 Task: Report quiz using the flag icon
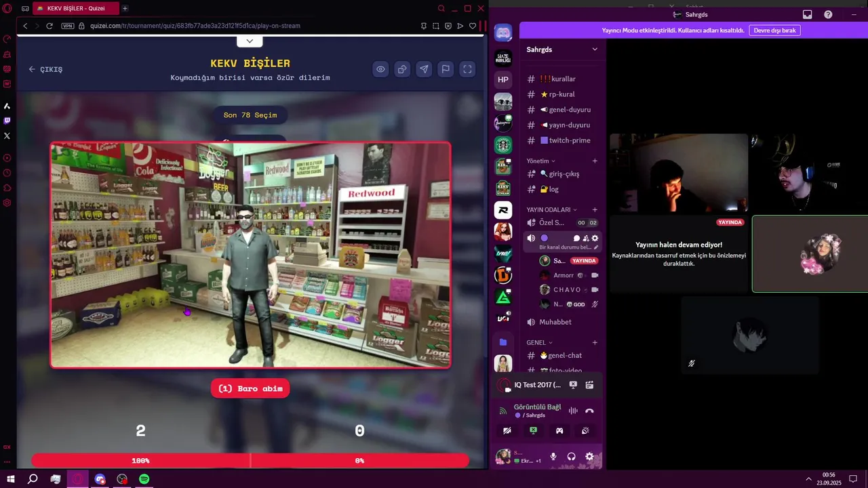click(446, 69)
